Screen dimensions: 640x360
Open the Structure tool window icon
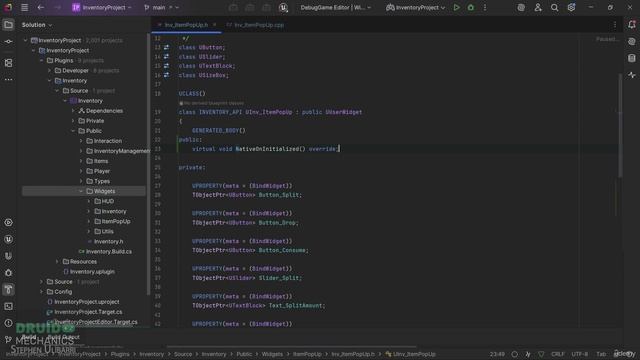tap(8, 63)
